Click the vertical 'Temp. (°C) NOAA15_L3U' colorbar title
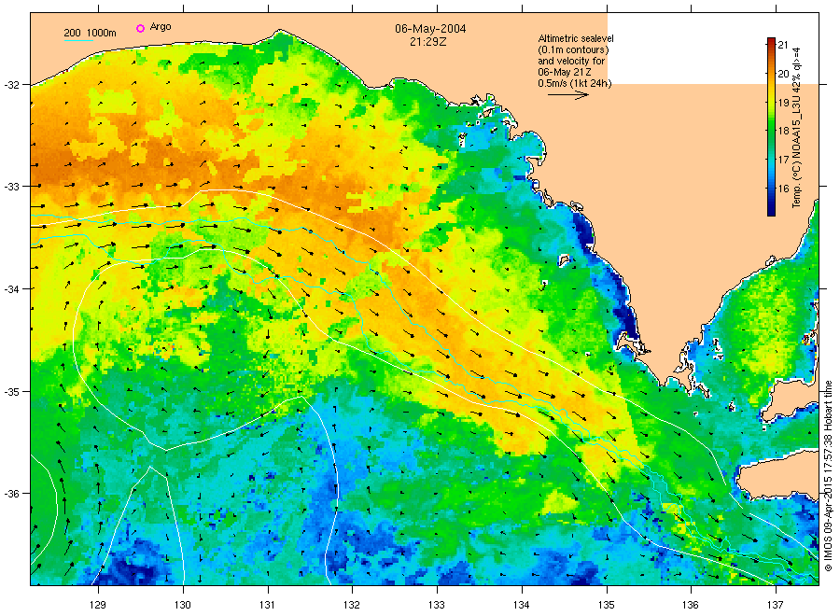 (x=797, y=128)
